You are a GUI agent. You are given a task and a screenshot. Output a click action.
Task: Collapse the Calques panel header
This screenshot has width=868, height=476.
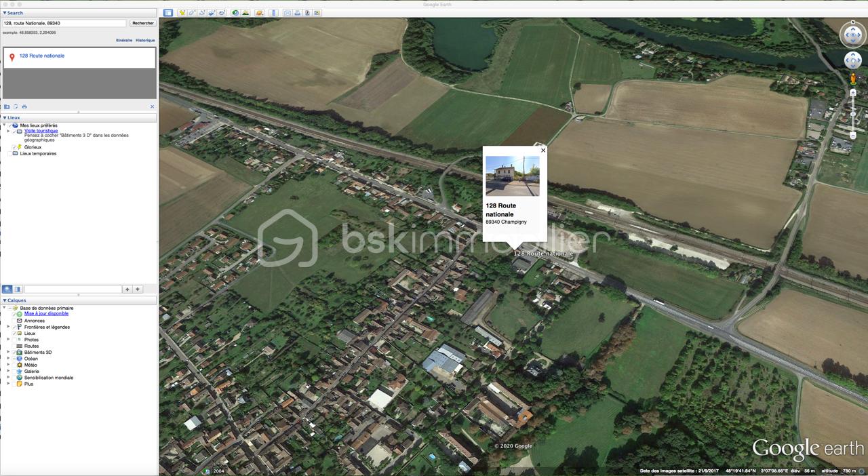4,300
